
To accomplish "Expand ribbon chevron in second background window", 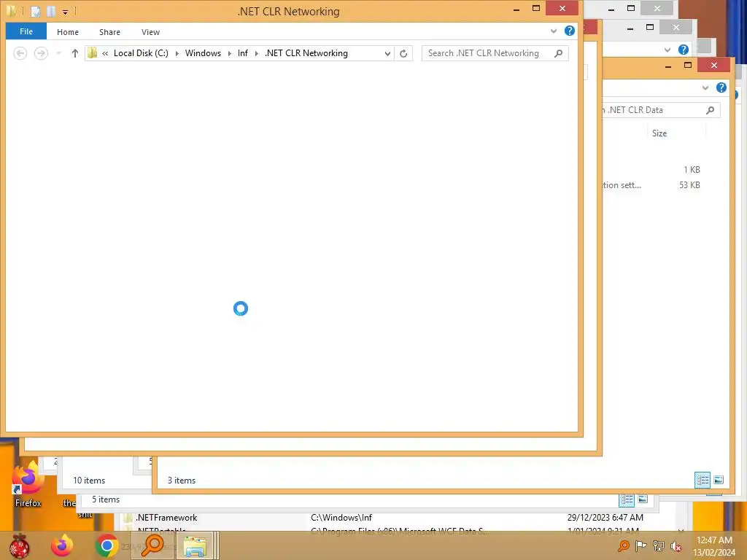I will pyautogui.click(x=667, y=50).
